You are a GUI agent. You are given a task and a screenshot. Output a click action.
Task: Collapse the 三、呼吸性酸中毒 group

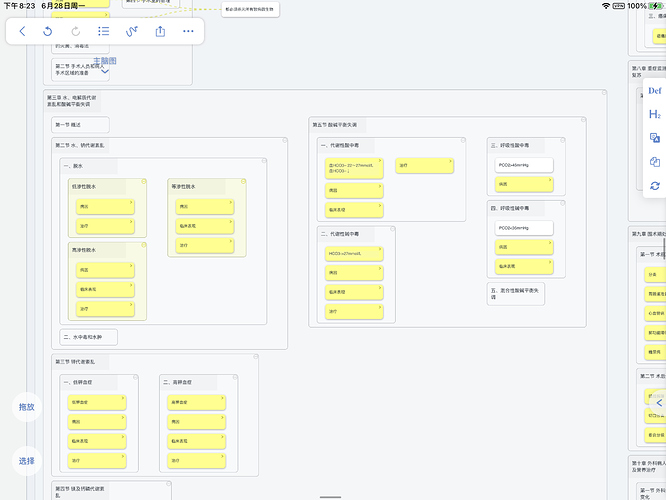tap(563, 140)
